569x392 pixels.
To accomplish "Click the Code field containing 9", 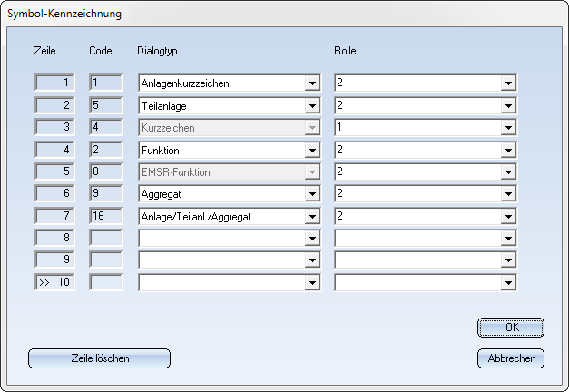I will [105, 193].
